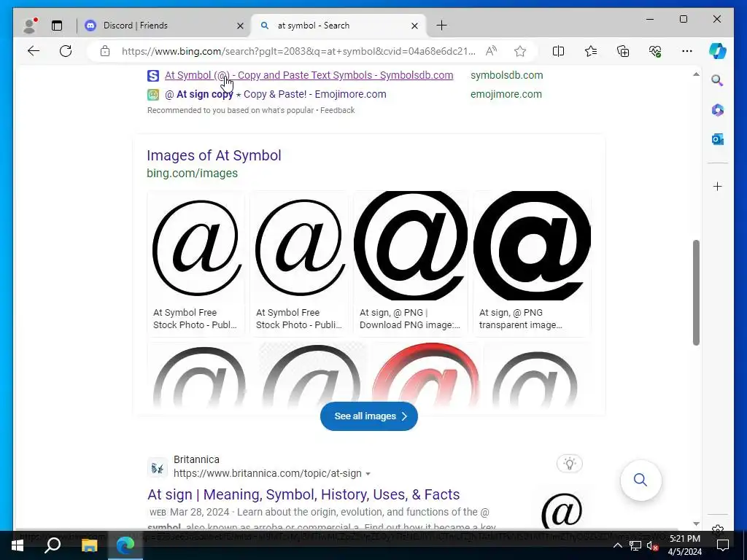Open the Favorites list
Image resolution: width=747 pixels, height=560 pixels.
click(591, 51)
